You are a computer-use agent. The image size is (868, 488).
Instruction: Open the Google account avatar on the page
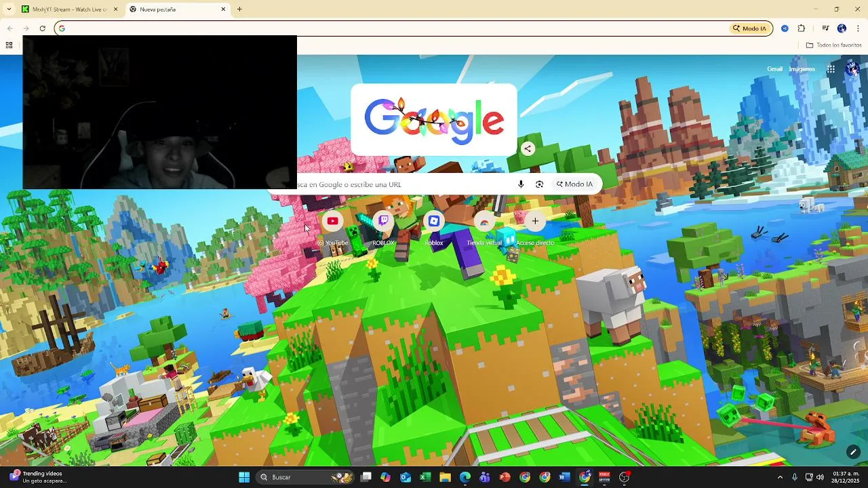(x=852, y=69)
